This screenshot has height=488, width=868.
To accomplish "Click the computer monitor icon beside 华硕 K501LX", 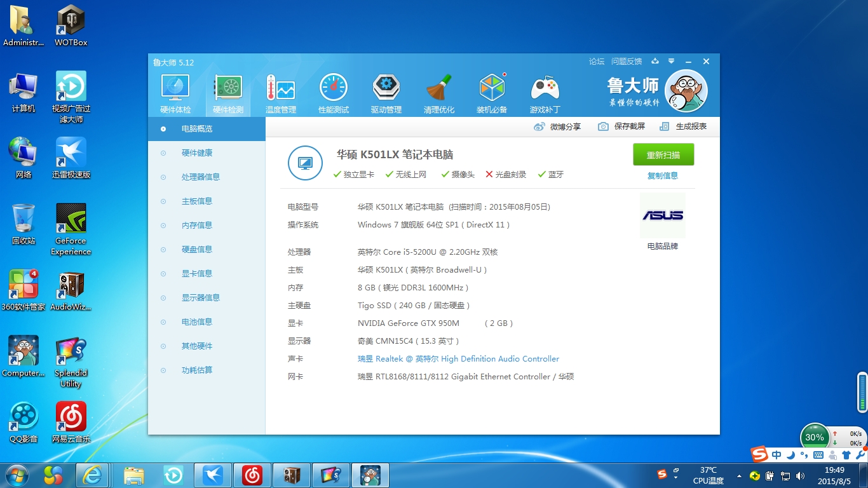I will coord(305,163).
